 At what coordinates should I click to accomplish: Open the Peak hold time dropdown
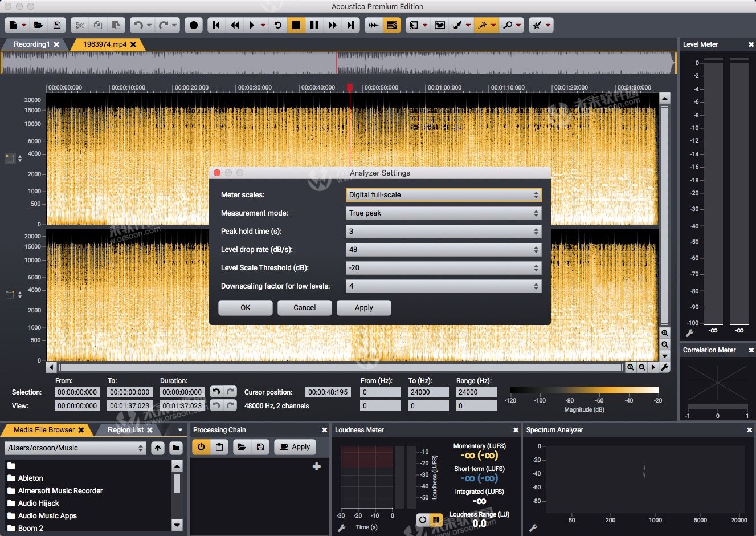click(x=443, y=232)
